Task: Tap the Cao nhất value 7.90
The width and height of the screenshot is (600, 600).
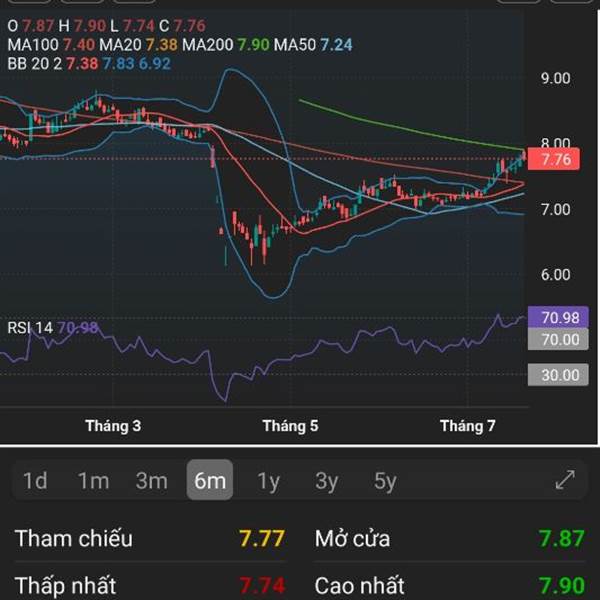Action: click(562, 586)
